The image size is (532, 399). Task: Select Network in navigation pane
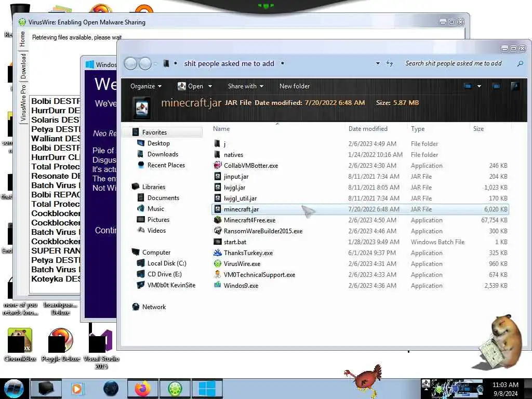pos(154,307)
